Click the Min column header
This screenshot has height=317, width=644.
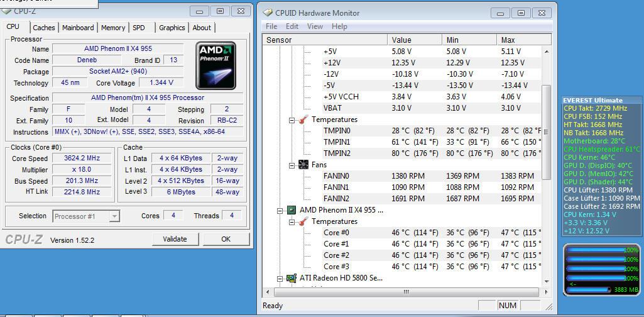pos(469,40)
